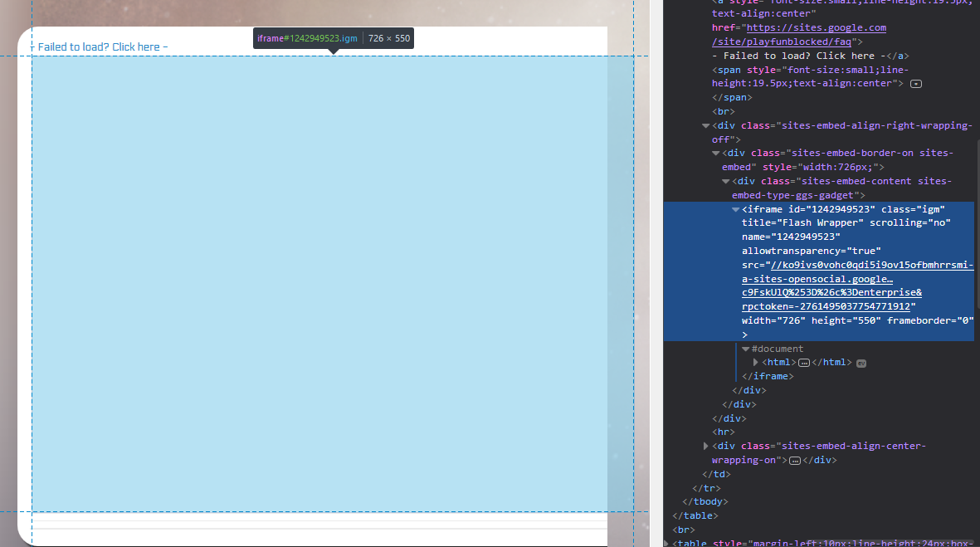Click the markup panel vertical scrollbar thumb

(977, 225)
